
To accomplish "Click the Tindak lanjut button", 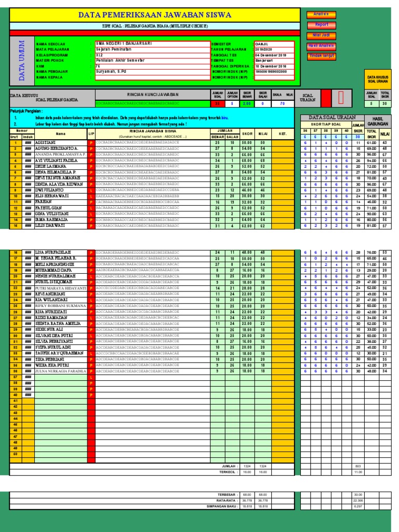I will 321,56.
